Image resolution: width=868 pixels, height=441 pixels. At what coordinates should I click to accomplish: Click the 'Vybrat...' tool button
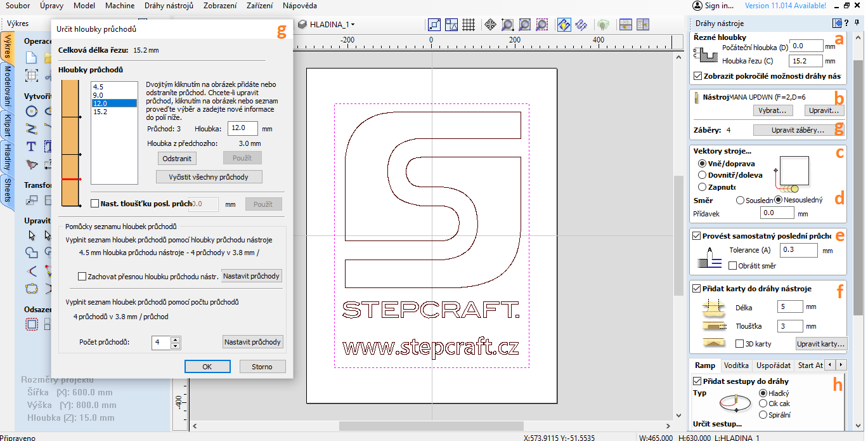[x=774, y=110]
